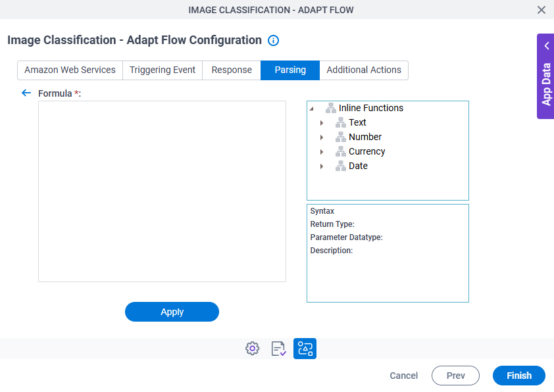Image resolution: width=554 pixels, height=392 pixels.
Task: Switch to the Amazon Web Services tab
Action: tap(70, 70)
